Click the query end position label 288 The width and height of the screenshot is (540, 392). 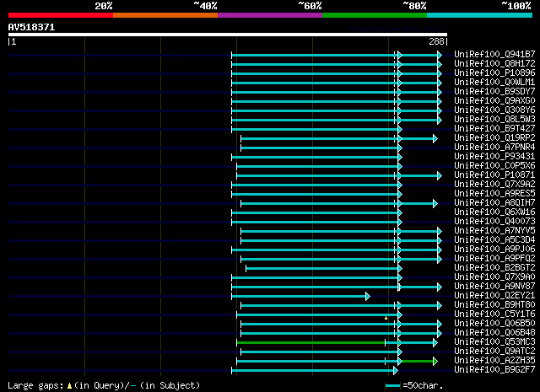436,41
